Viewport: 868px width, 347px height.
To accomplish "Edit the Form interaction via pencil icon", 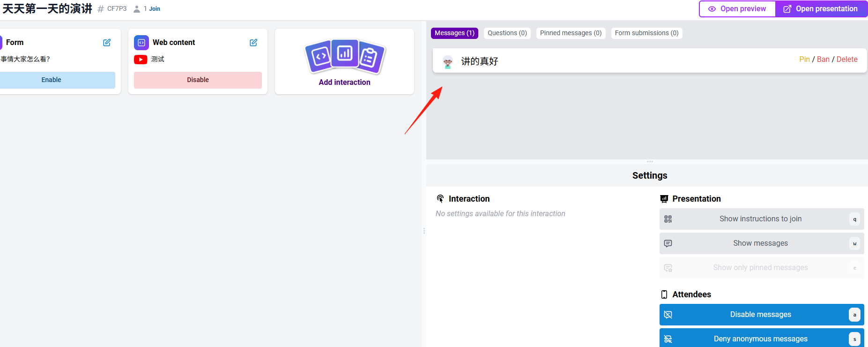I will [x=107, y=43].
